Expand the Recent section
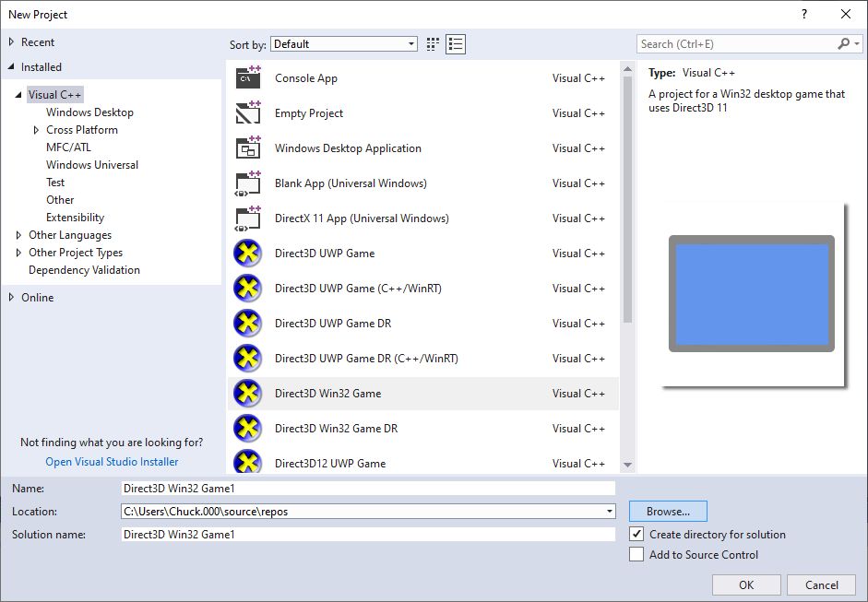 (11, 42)
